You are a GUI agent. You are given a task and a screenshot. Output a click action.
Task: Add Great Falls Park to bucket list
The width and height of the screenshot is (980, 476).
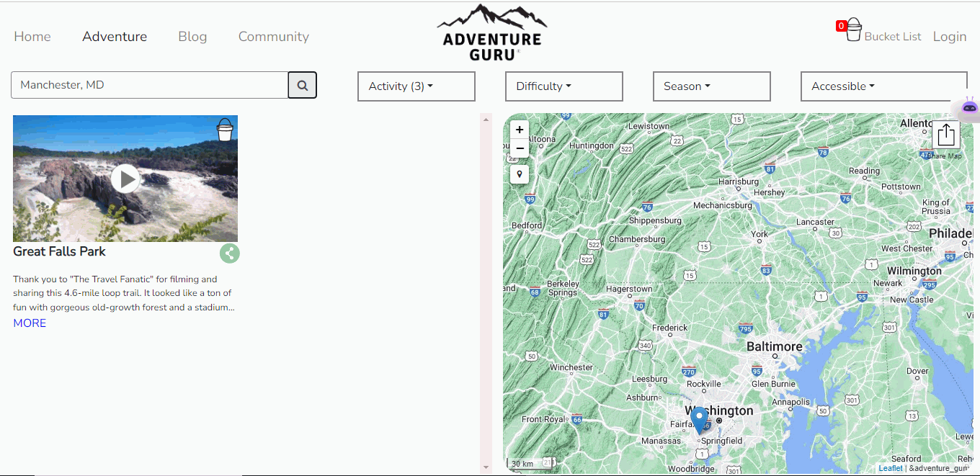pyautogui.click(x=225, y=130)
